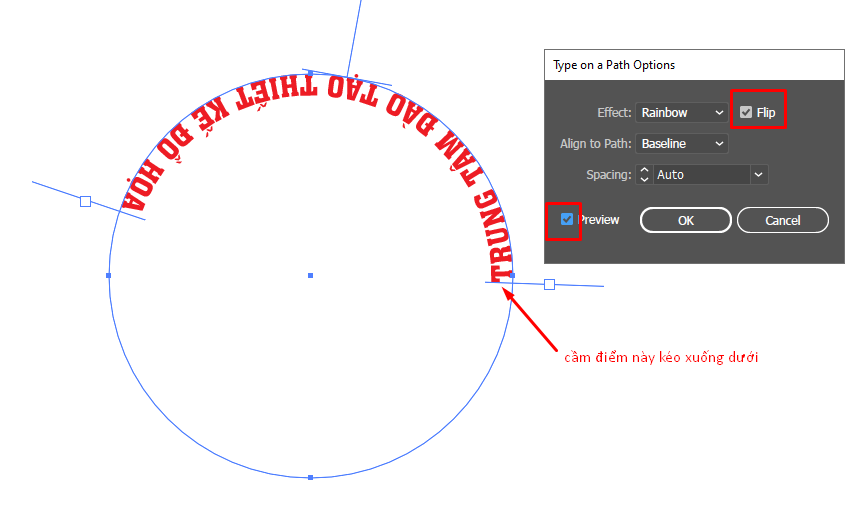
Task: Click the square bracket handle on the left side
Action: 85,201
